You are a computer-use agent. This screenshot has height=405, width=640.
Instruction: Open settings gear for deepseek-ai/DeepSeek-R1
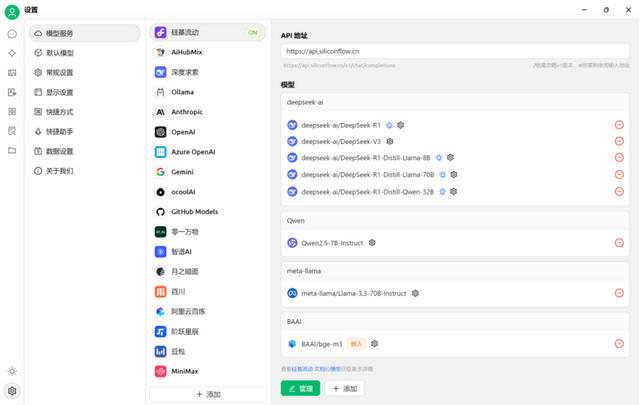(x=401, y=125)
